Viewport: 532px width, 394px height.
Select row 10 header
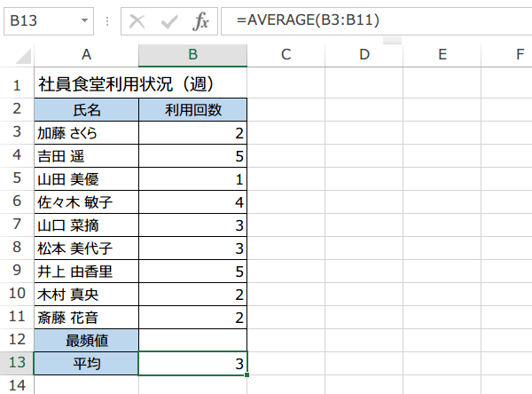(17, 294)
